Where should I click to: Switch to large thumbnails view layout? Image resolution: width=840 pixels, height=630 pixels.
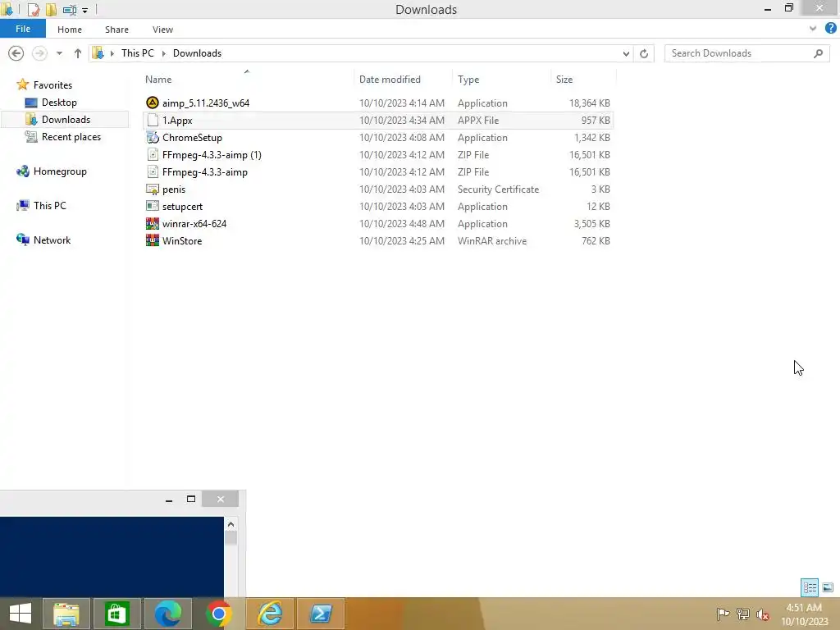(828, 587)
